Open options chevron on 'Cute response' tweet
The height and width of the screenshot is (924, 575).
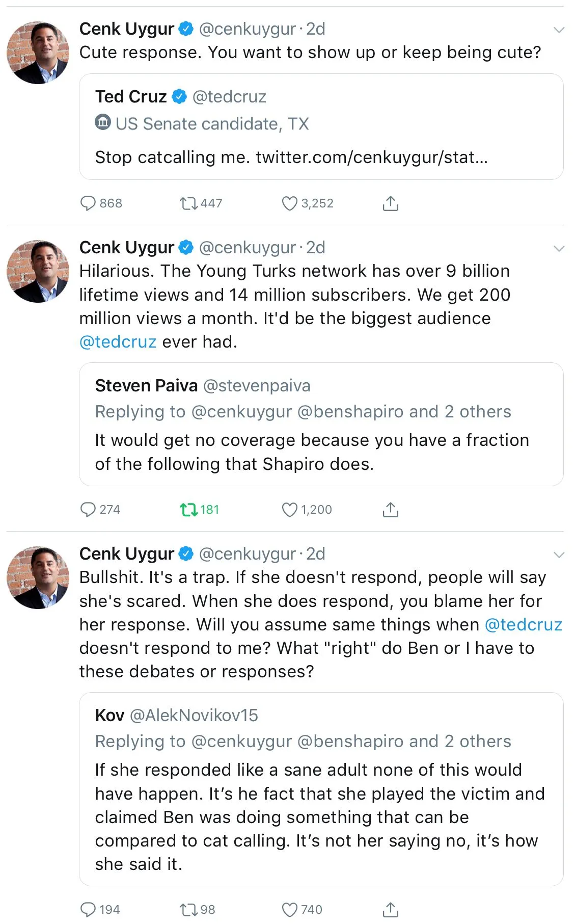click(559, 30)
